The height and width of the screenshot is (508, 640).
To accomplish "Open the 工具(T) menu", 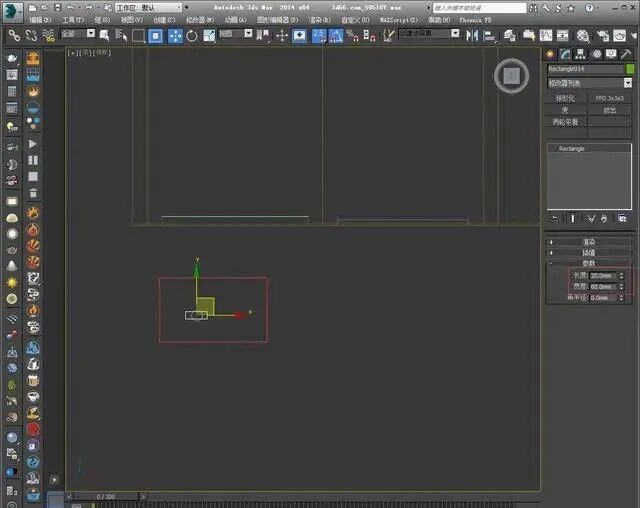I will (73, 20).
